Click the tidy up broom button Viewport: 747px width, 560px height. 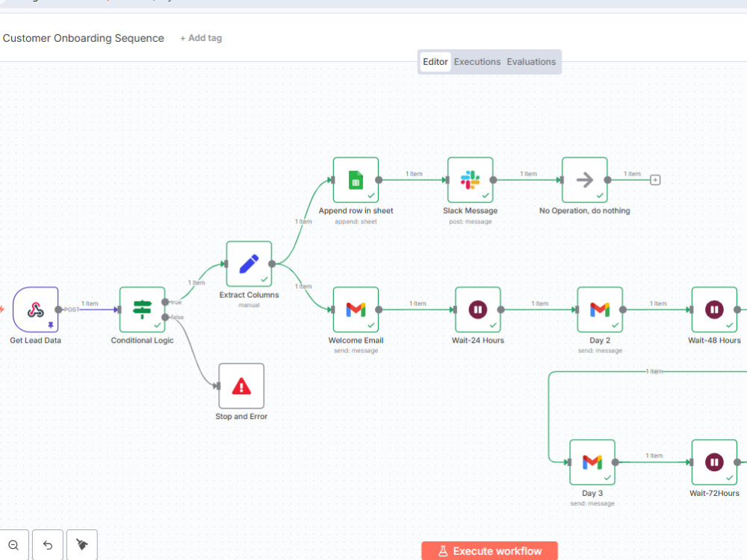[x=82, y=545]
